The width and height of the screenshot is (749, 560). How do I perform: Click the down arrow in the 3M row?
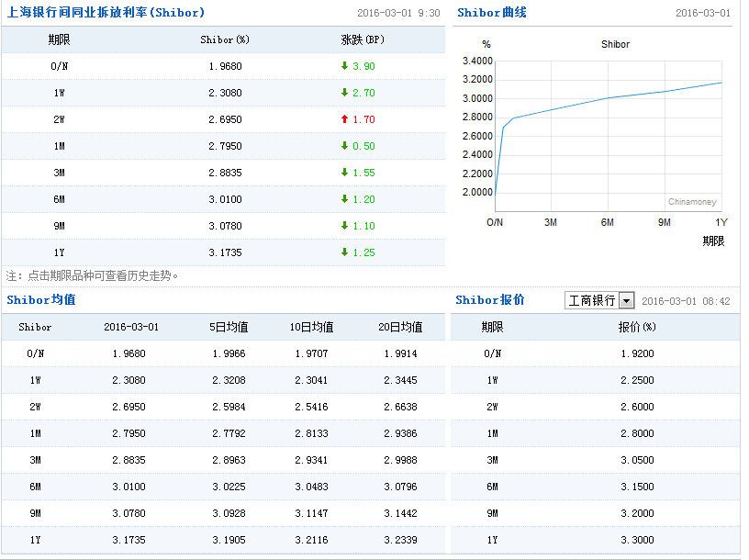click(344, 173)
